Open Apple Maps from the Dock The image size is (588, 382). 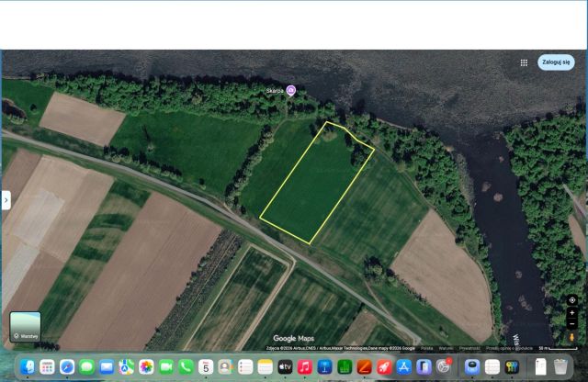coord(127,367)
